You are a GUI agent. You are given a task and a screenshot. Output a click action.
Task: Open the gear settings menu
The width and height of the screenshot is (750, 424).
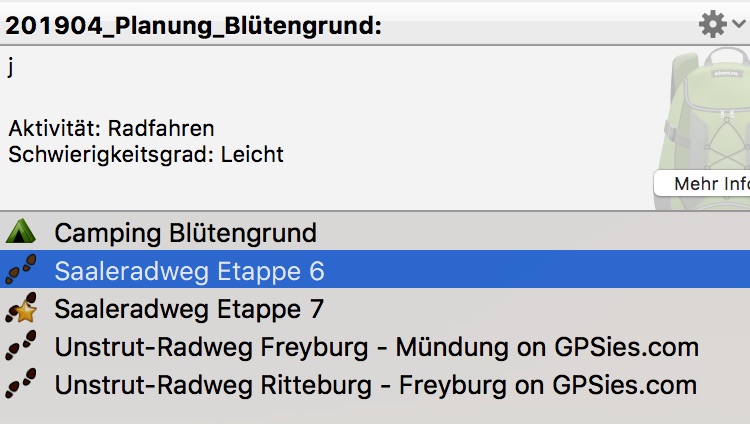click(713, 24)
